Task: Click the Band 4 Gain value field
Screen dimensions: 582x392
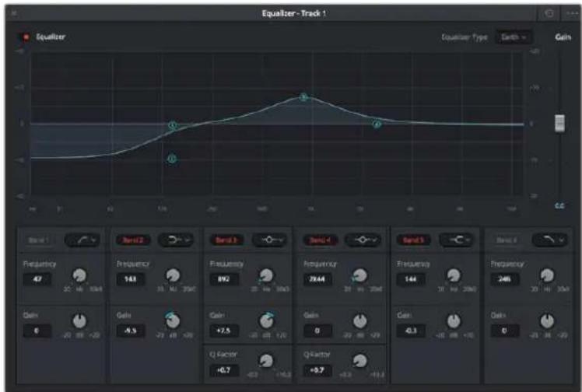Action: point(317,331)
